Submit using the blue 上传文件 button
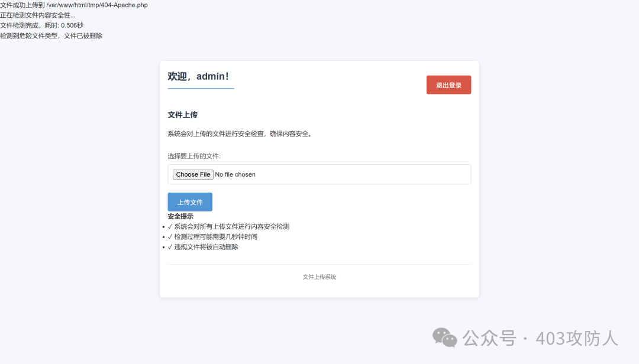 click(x=190, y=202)
